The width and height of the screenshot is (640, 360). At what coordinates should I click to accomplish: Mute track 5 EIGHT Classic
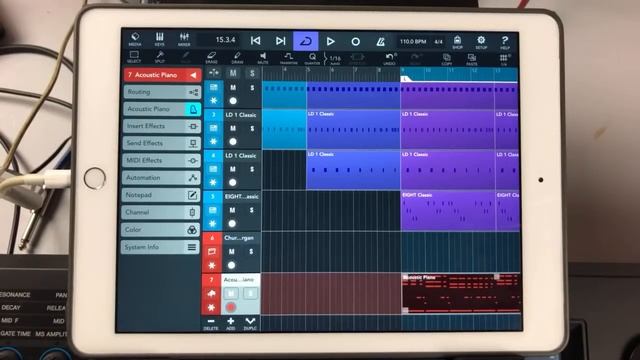coord(232,210)
